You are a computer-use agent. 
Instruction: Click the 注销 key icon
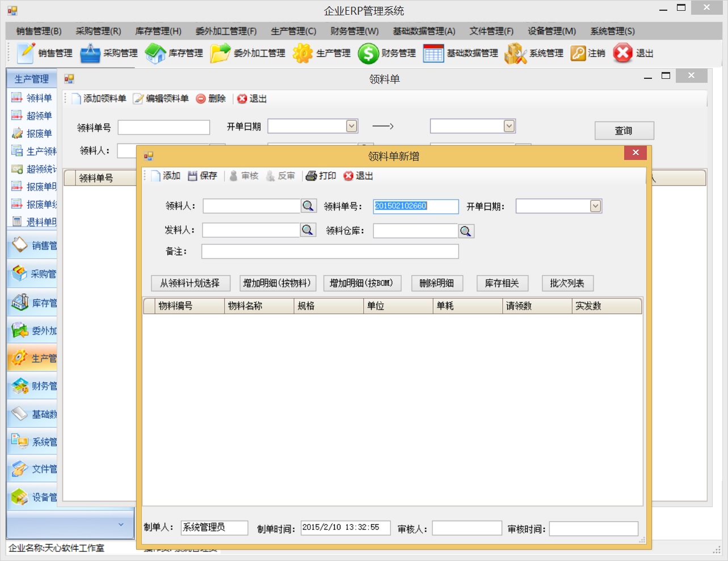coord(578,53)
